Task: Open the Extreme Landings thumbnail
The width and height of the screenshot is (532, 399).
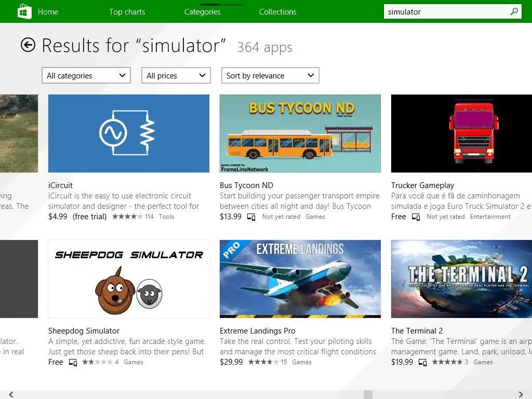Action: (300, 279)
